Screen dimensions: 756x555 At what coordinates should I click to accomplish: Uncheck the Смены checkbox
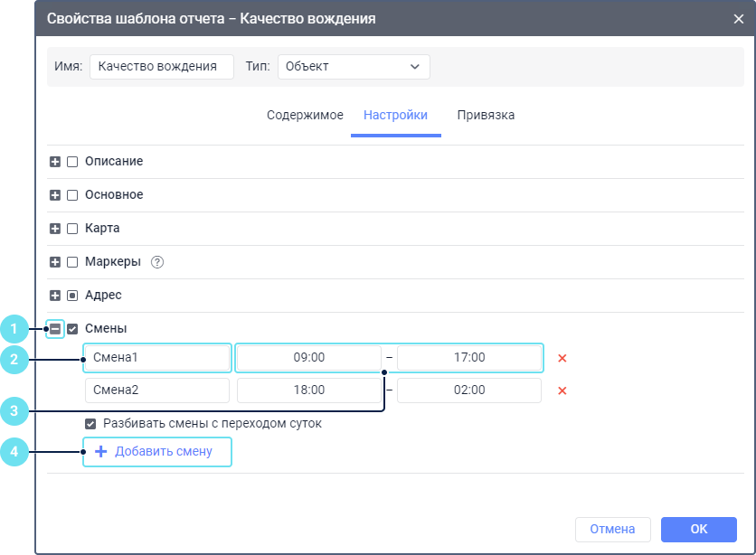pos(72,329)
